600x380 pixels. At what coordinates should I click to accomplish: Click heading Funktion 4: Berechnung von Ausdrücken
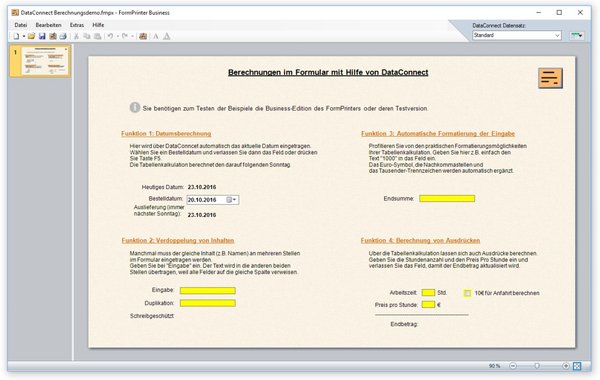[420, 240]
